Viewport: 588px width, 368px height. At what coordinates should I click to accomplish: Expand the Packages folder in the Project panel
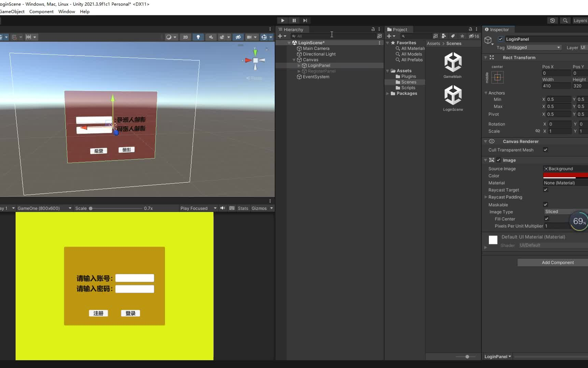tap(388, 93)
